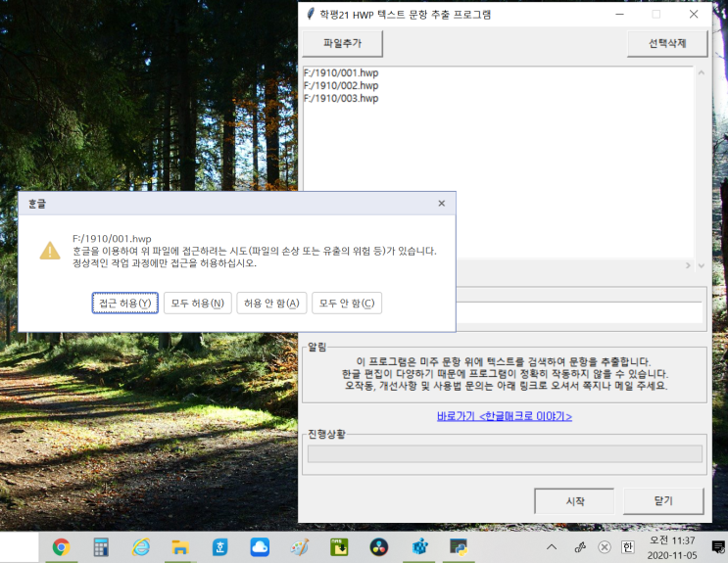Open the 바로가기 <한글매크로 이야기> link

click(x=505, y=416)
